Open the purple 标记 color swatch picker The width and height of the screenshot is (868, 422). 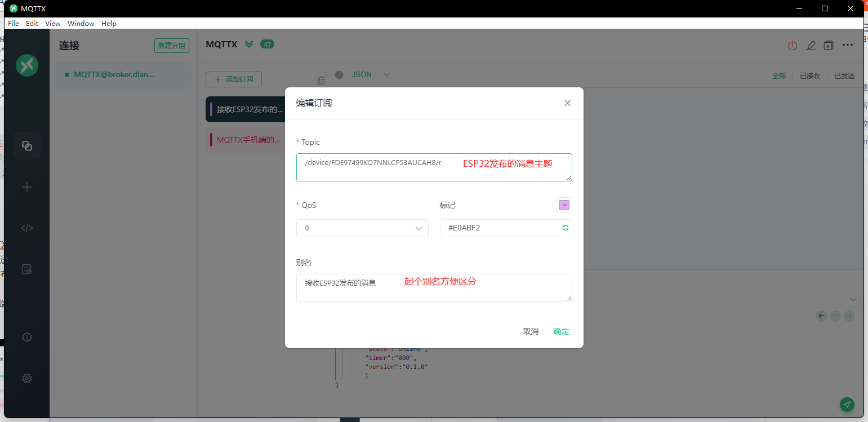pyautogui.click(x=564, y=205)
